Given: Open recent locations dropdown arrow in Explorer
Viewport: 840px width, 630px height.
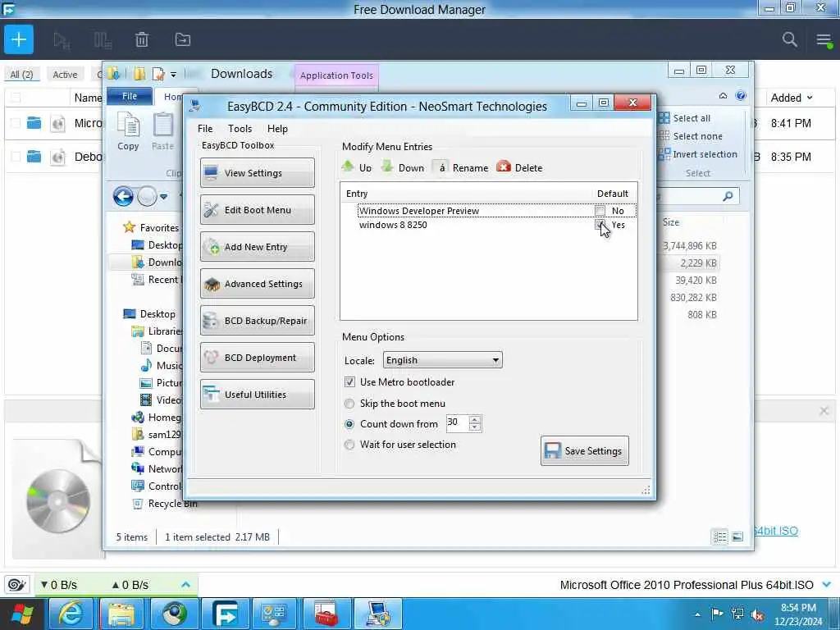Looking at the screenshot, I should (x=164, y=197).
